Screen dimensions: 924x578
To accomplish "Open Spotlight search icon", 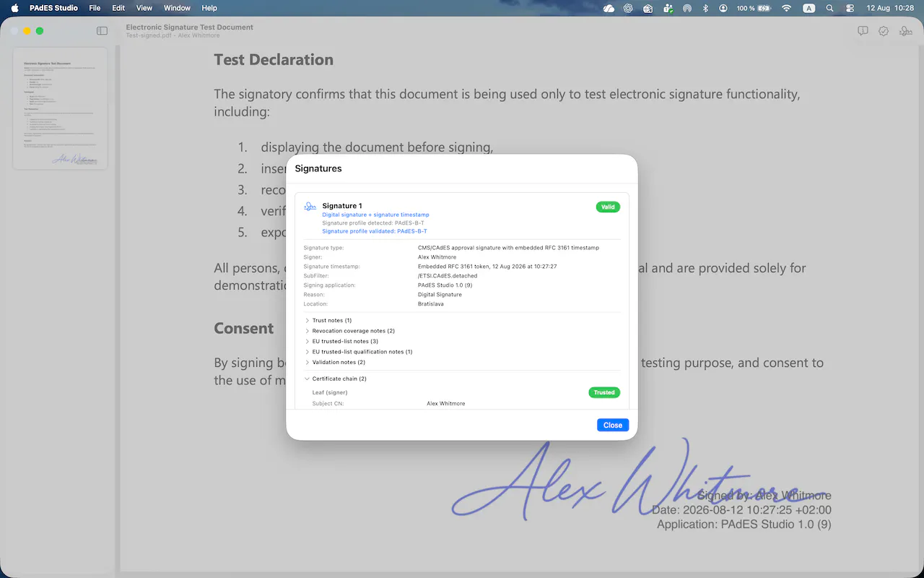I will [x=829, y=8].
